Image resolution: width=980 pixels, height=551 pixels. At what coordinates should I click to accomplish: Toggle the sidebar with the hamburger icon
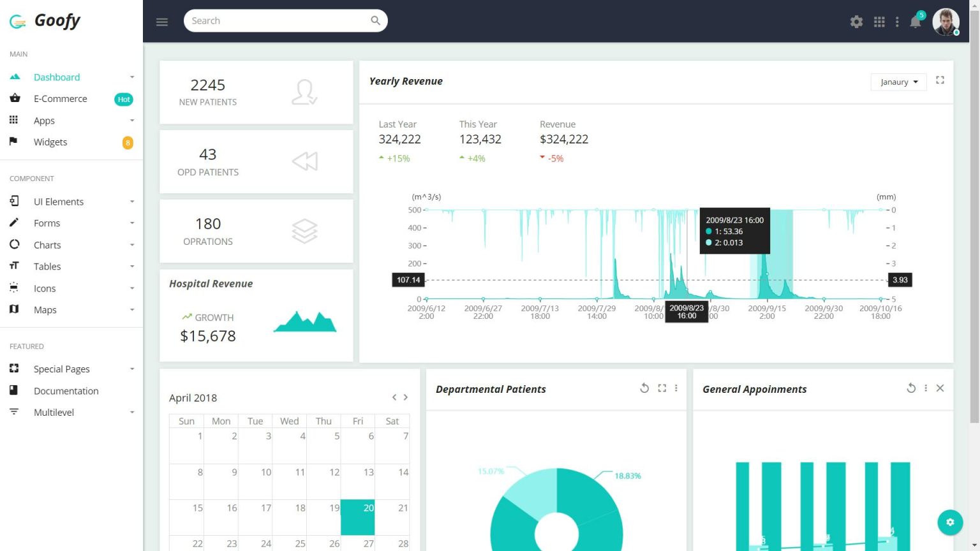(161, 21)
